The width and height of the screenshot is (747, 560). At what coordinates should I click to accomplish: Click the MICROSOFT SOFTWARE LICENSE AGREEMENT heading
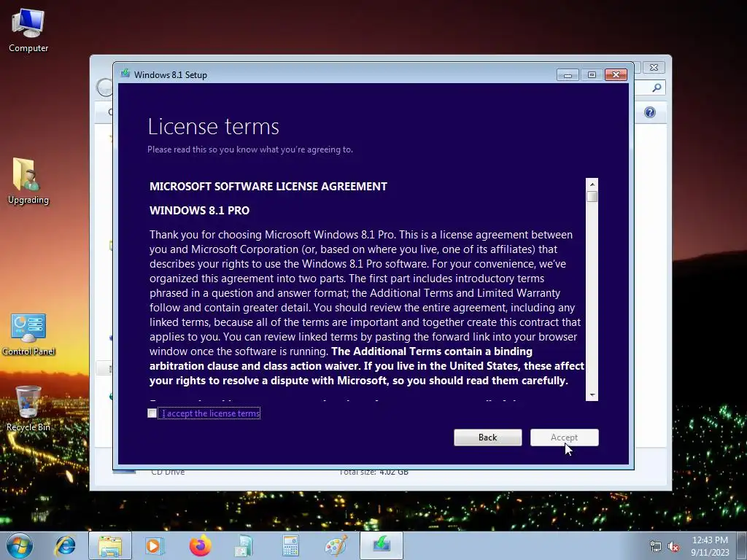(268, 187)
